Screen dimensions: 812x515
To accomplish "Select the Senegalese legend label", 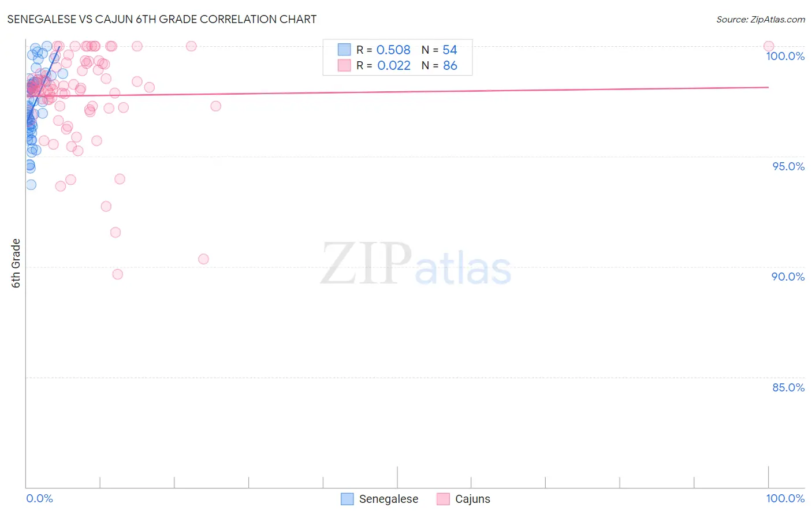I will pos(389,499).
